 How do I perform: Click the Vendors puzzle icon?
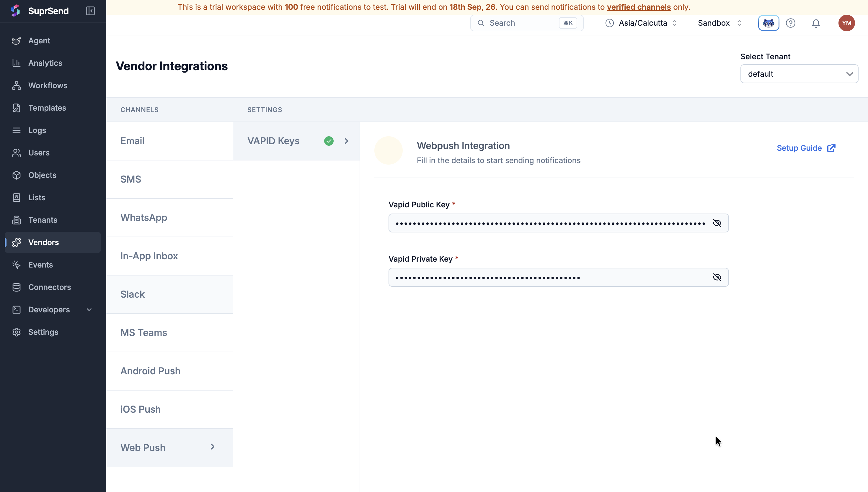16,242
